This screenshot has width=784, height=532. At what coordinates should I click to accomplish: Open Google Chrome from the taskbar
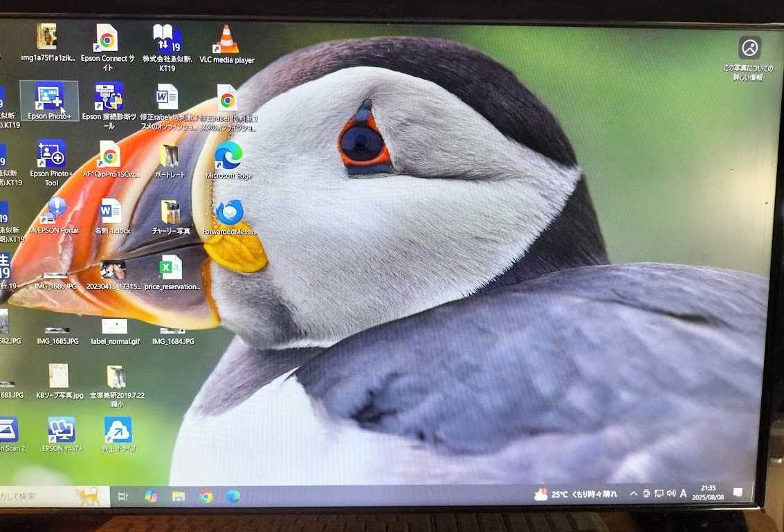click(x=206, y=497)
